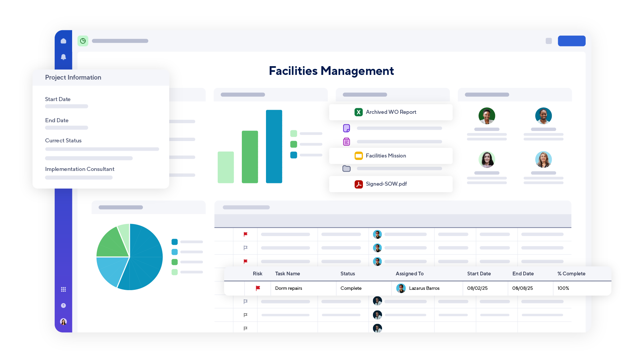Image resolution: width=644 pixels, height=363 pixels.
Task: Click the Status column header
Action: pyautogui.click(x=347, y=274)
